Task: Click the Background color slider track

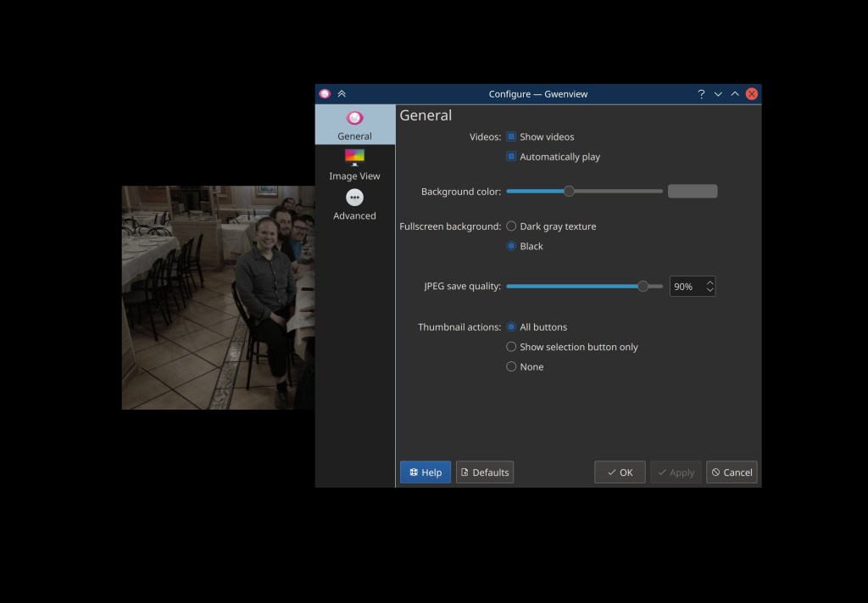Action: pos(619,192)
